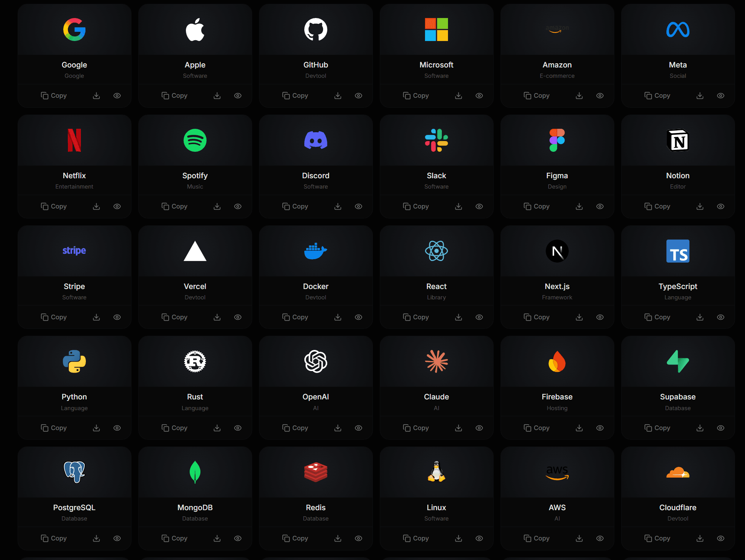Screen dimensions: 745x560
Task: Copy the Google logo
Action: tap(54, 96)
